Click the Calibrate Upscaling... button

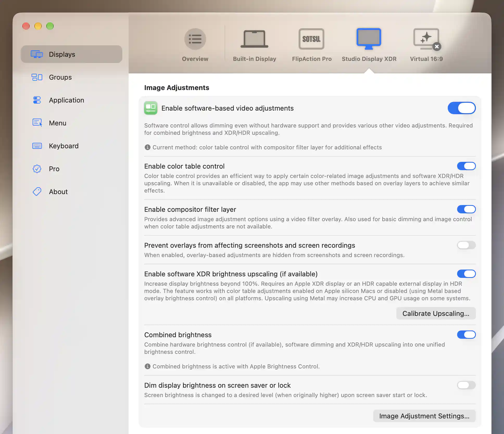pos(436,313)
